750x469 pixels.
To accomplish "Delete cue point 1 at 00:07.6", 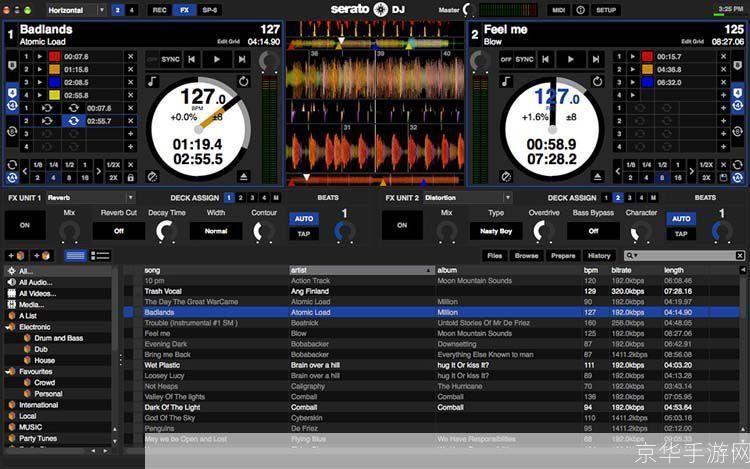I will point(131,56).
